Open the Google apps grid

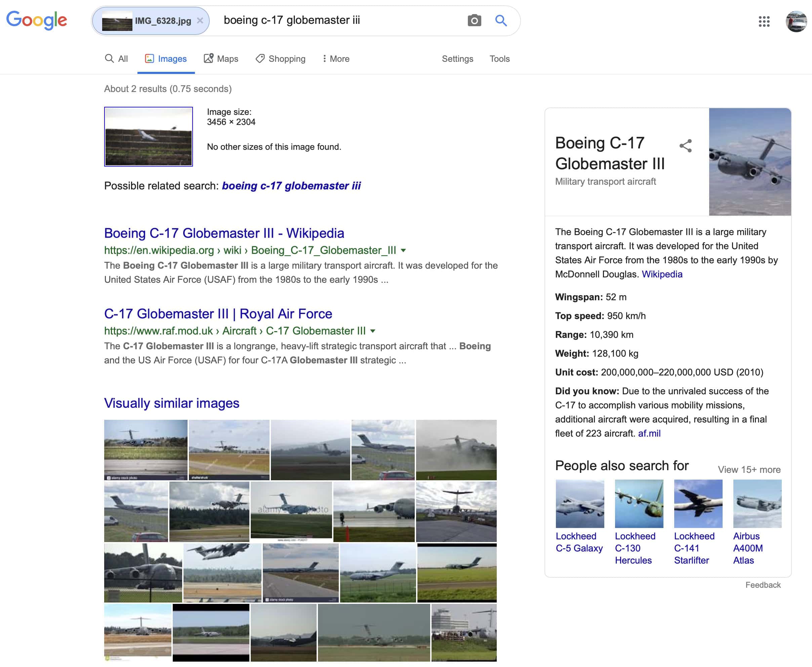(x=764, y=21)
